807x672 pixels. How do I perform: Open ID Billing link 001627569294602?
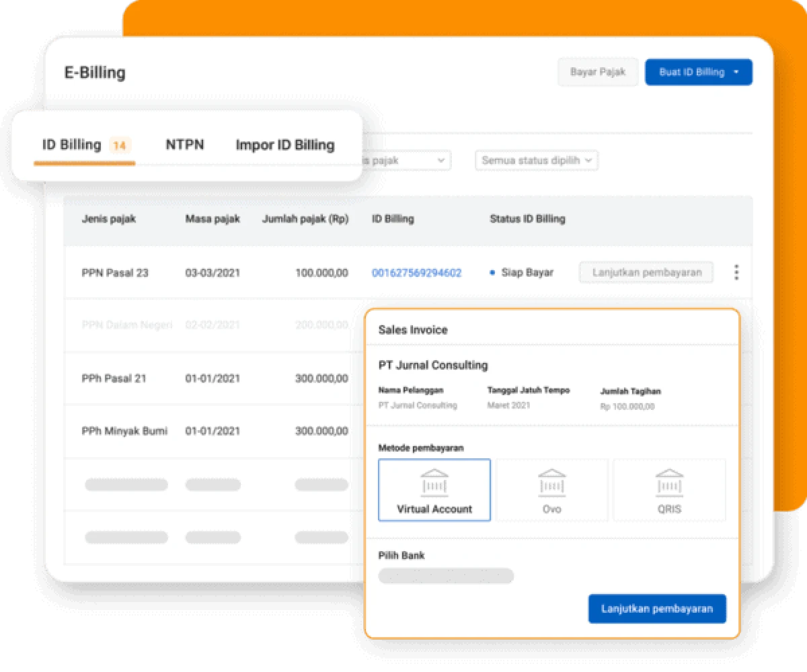(x=416, y=273)
